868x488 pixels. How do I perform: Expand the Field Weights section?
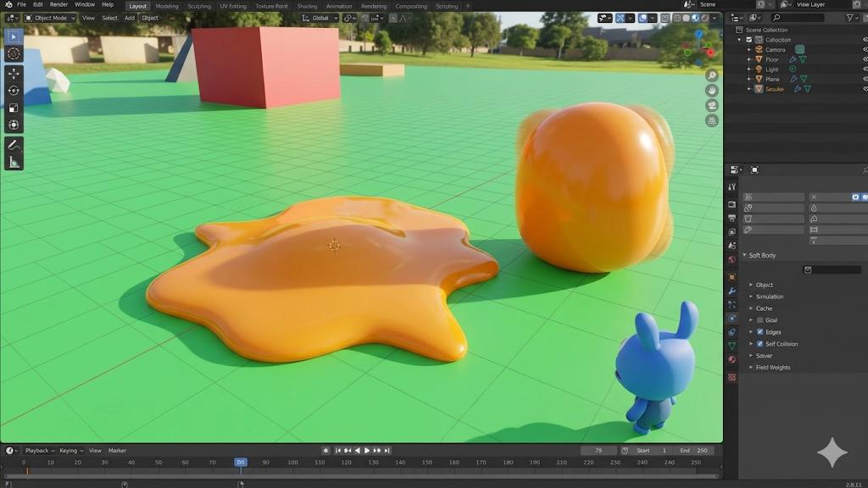coord(772,368)
